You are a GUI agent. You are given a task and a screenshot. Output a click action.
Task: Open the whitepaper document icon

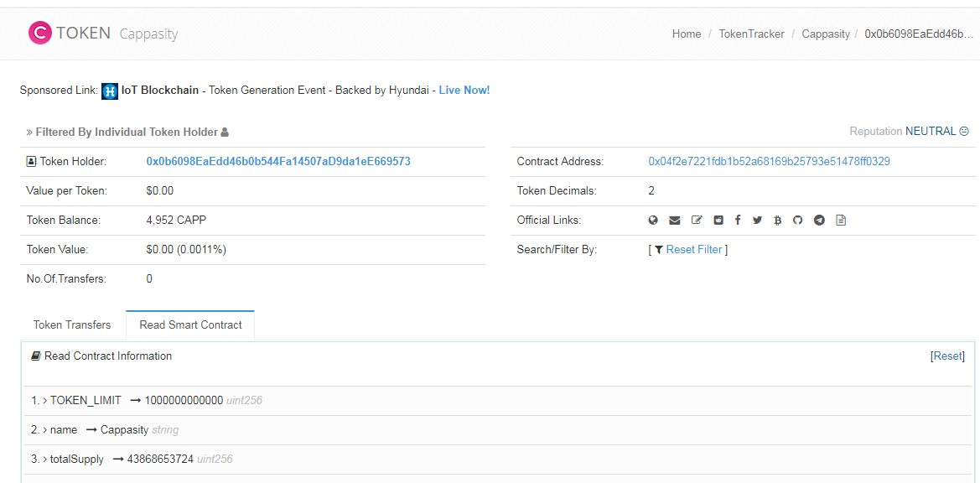pyautogui.click(x=841, y=220)
